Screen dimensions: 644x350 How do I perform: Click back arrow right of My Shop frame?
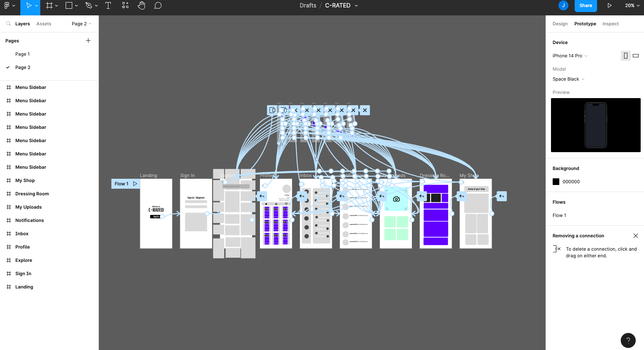point(502,196)
